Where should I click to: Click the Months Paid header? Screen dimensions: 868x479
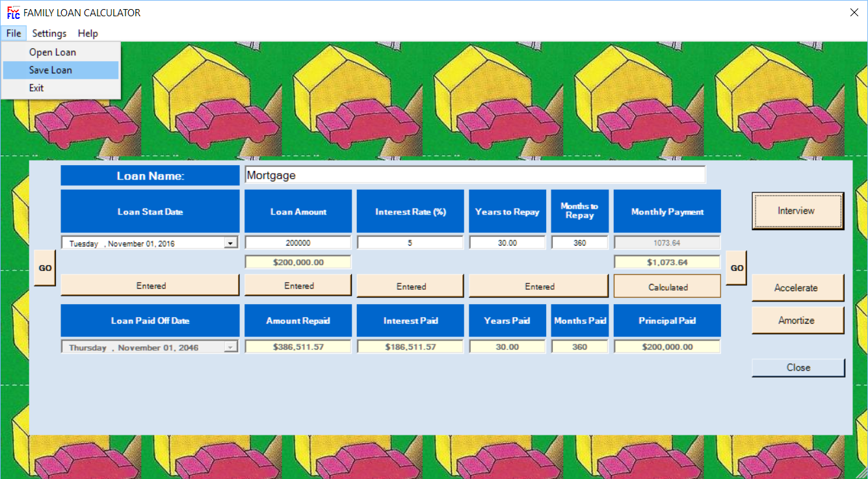pyautogui.click(x=580, y=320)
